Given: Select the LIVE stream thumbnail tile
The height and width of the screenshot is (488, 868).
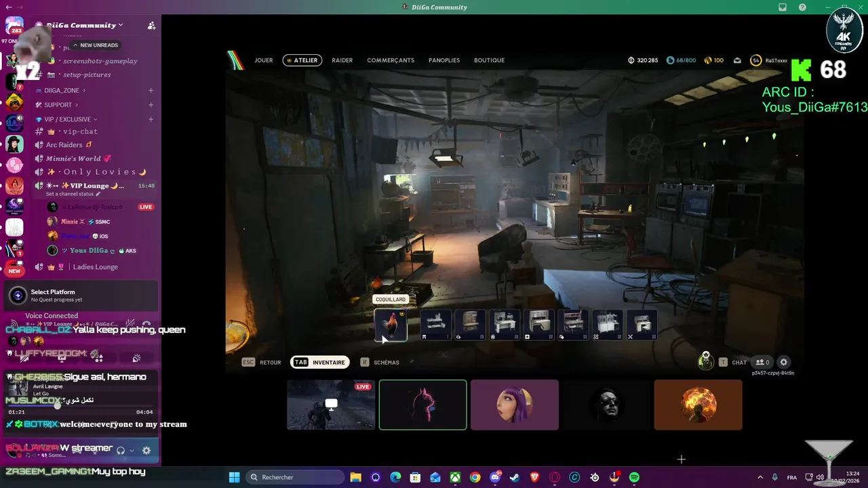Looking at the screenshot, I should 331,405.
